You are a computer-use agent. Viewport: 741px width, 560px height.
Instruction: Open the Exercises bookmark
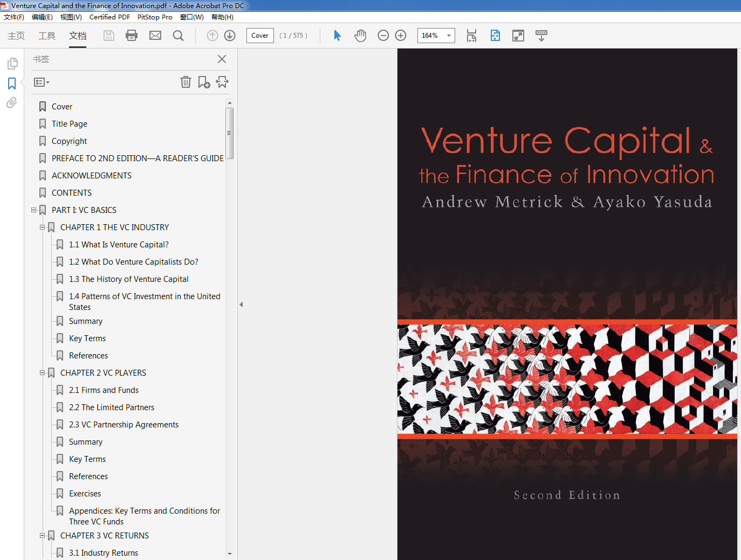pos(85,494)
